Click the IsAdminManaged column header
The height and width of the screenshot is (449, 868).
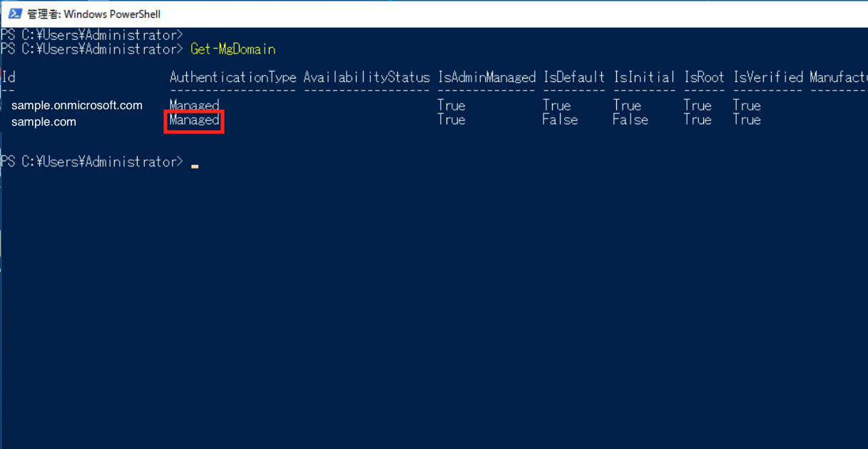(x=486, y=77)
